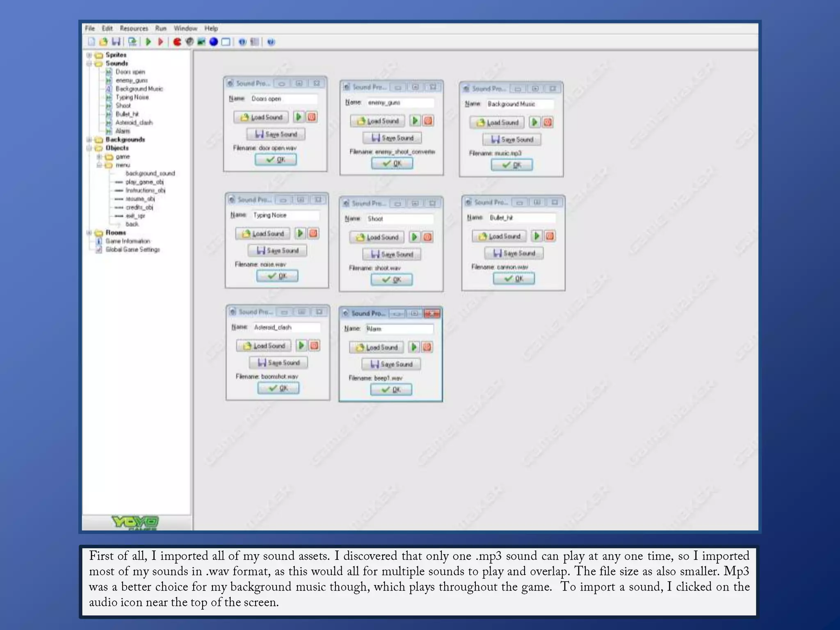Open the Run menu
Viewport: 840px width, 630px height.
click(161, 28)
